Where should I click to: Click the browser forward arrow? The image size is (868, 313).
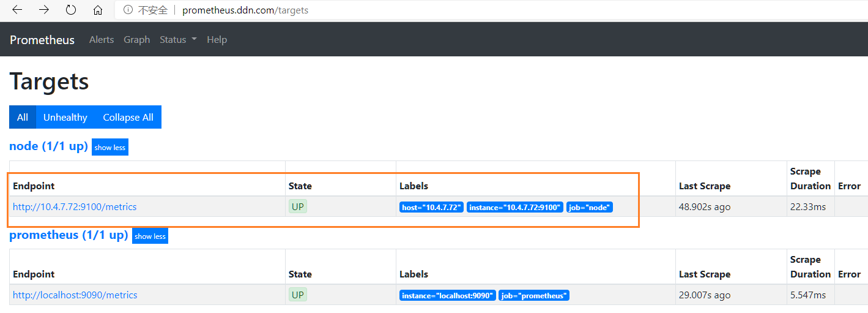[x=44, y=10]
